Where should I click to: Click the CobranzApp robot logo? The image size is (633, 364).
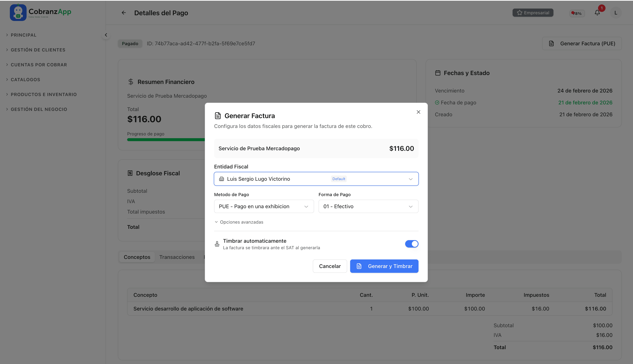(18, 12)
